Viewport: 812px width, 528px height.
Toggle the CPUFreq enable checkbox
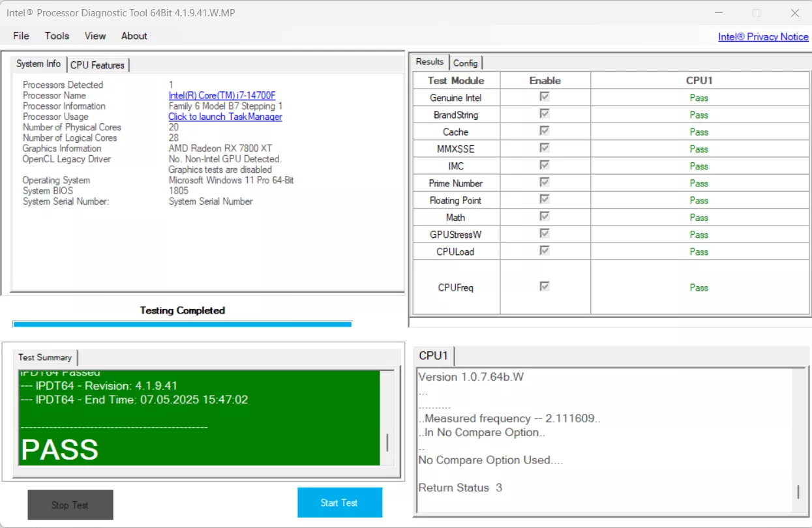545,286
